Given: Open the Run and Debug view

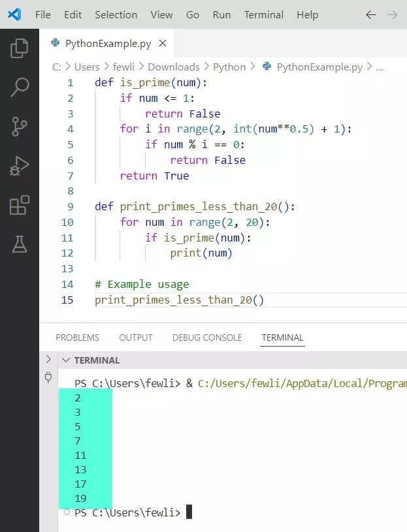Looking at the screenshot, I should tap(20, 166).
